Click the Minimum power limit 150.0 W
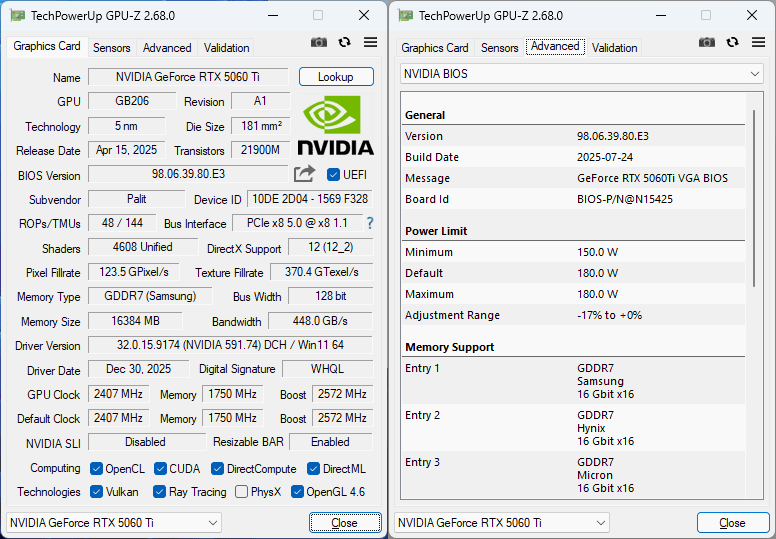This screenshot has width=776, height=539. coord(597,252)
